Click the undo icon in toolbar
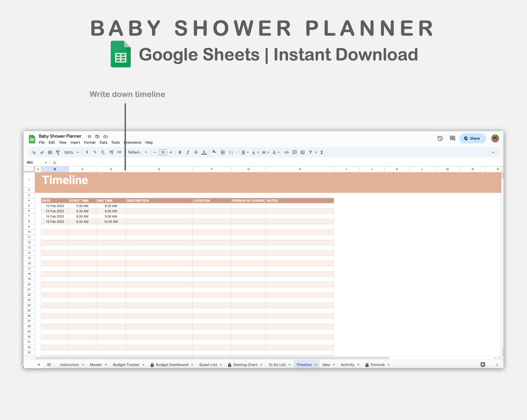 coord(34,152)
